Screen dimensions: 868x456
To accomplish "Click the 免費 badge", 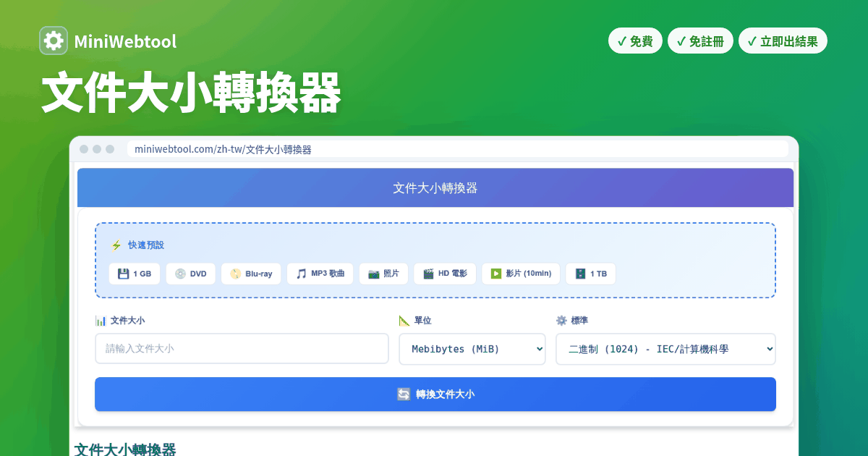I will pyautogui.click(x=635, y=41).
